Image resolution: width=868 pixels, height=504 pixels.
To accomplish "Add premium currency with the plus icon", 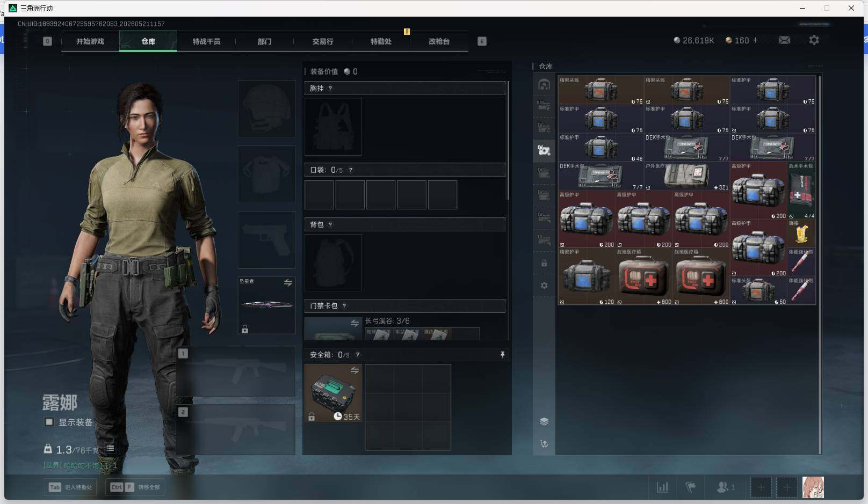I will tap(755, 40).
